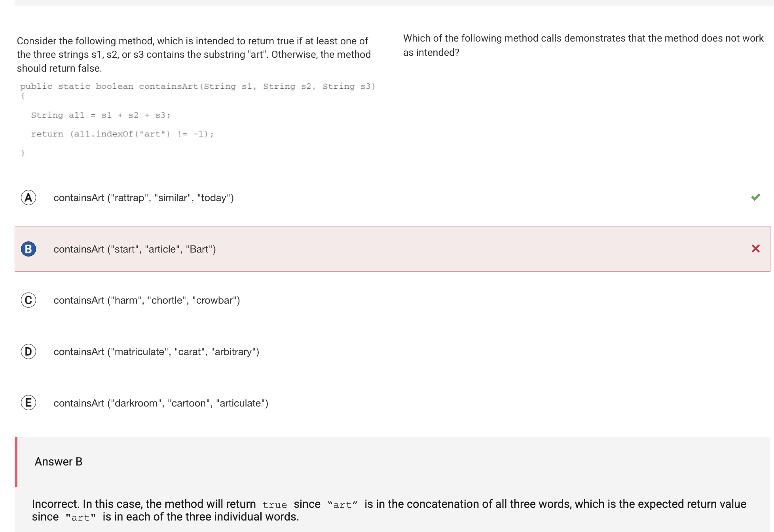Select answer choice A radio button

28,198
